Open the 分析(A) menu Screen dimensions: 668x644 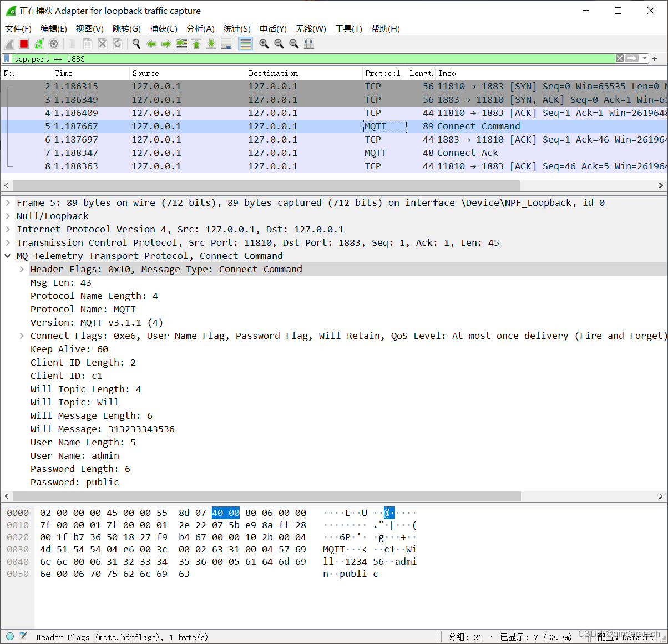point(200,29)
